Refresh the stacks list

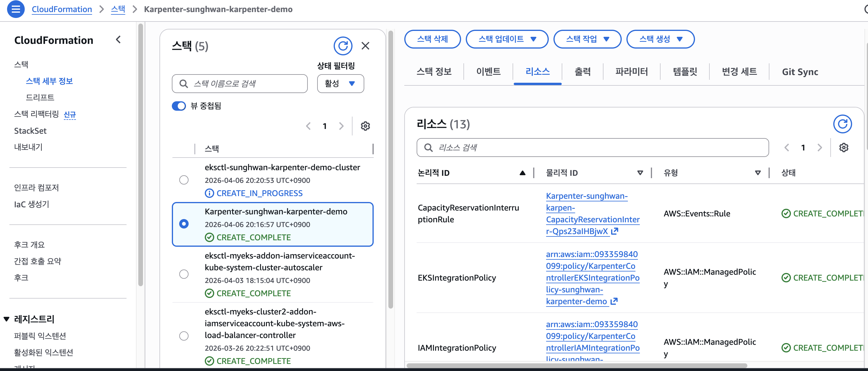coord(343,46)
